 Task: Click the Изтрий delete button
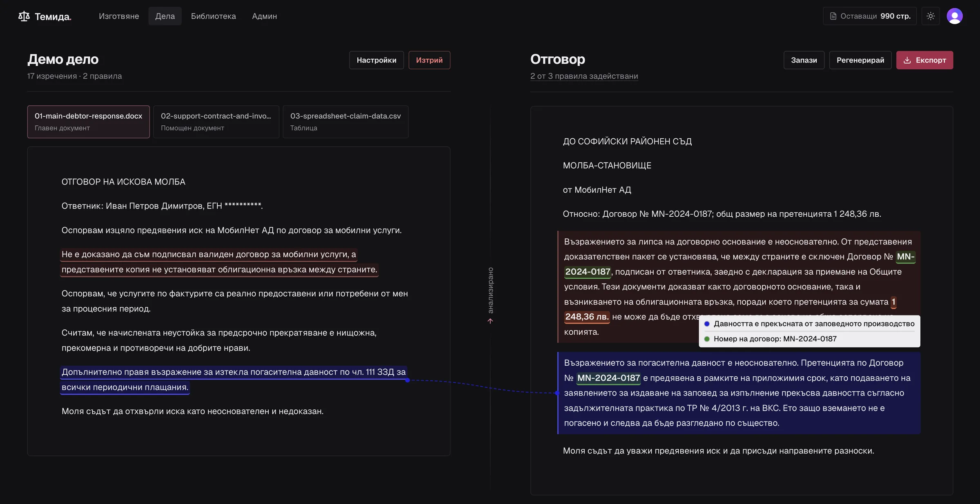pos(429,60)
